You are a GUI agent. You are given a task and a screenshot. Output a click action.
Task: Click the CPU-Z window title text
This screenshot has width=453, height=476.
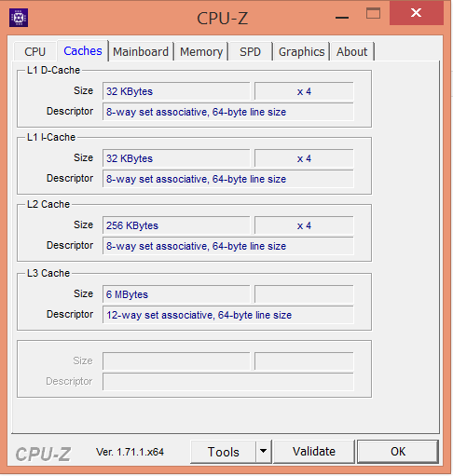point(223,18)
